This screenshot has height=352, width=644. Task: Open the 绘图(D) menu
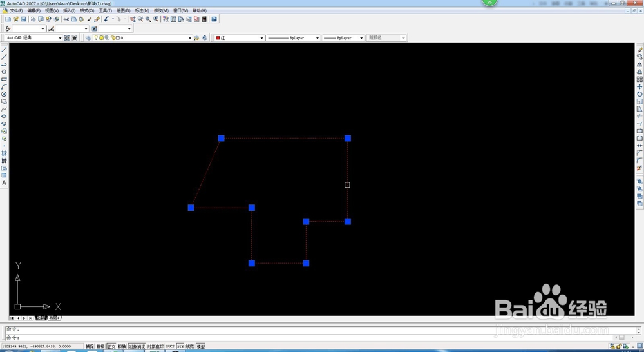point(123,11)
